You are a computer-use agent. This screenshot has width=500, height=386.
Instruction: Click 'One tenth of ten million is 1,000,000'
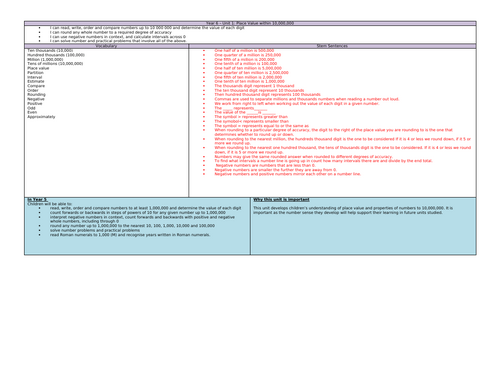tap(250, 81)
